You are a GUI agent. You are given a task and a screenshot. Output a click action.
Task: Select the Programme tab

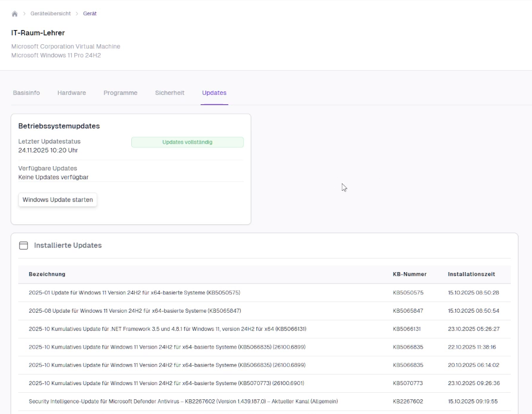(120, 93)
